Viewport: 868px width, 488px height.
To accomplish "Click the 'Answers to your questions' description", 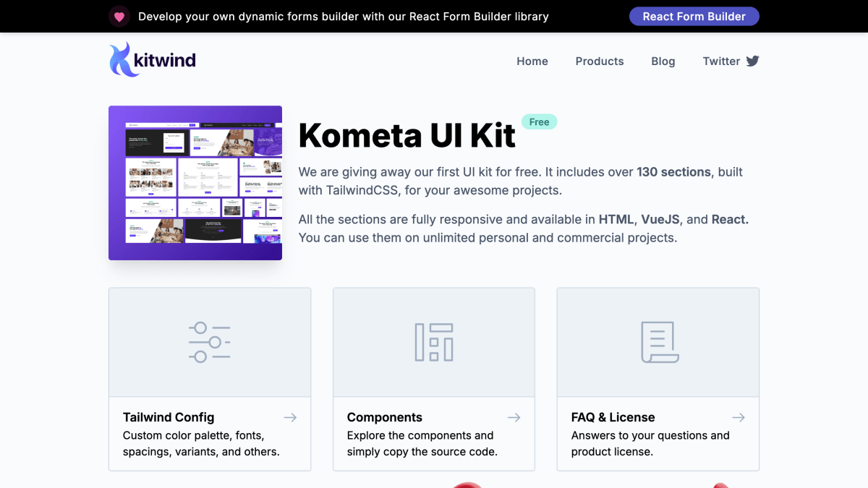I will tap(650, 444).
